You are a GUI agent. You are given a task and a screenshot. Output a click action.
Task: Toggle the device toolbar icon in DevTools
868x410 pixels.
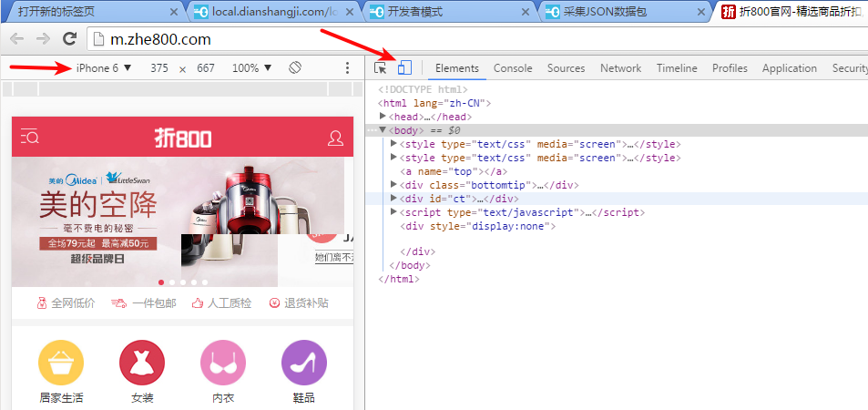[405, 67]
